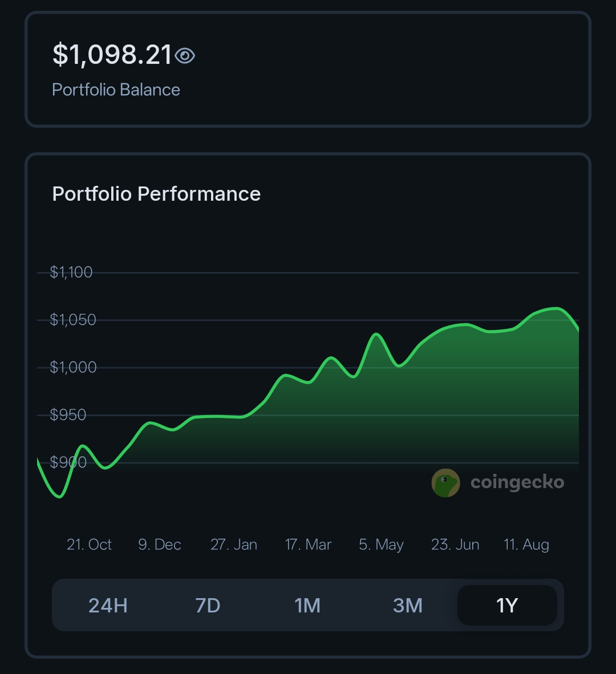The image size is (616, 674).
Task: Click the 9. Dec date label
Action: (x=160, y=545)
